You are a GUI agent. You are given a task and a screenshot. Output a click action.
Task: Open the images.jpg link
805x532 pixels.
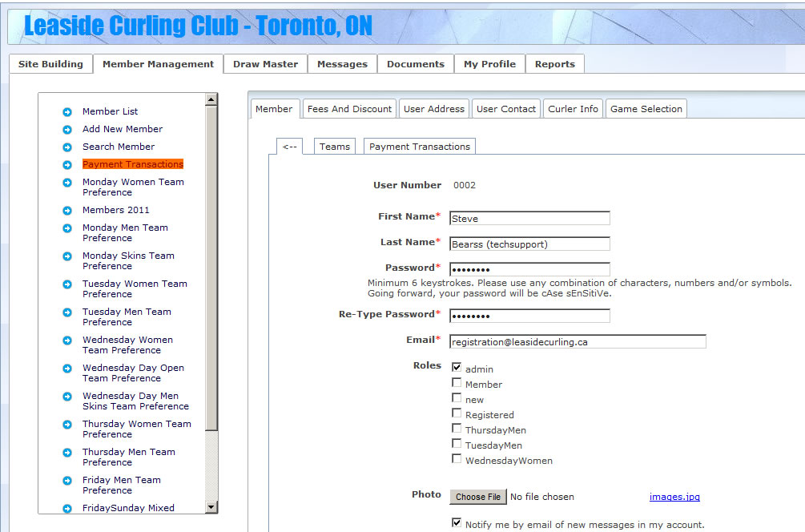pos(674,497)
